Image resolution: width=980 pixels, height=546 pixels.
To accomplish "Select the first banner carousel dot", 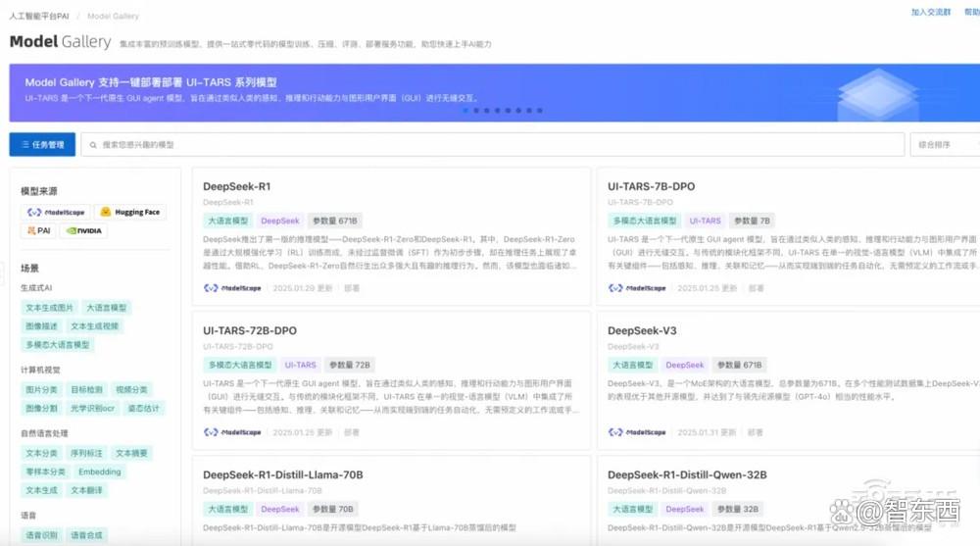I will [x=465, y=110].
